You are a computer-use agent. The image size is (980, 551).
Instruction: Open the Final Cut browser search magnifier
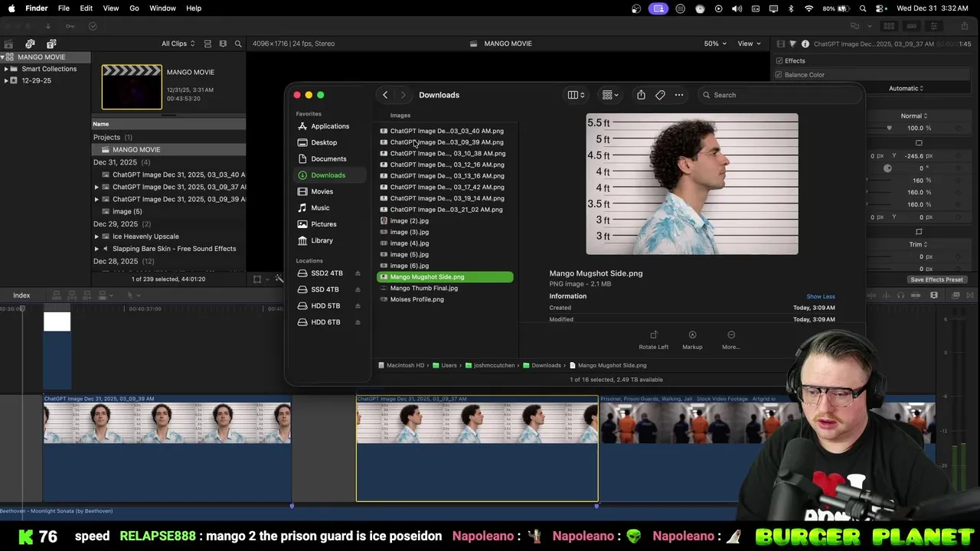[x=238, y=44]
